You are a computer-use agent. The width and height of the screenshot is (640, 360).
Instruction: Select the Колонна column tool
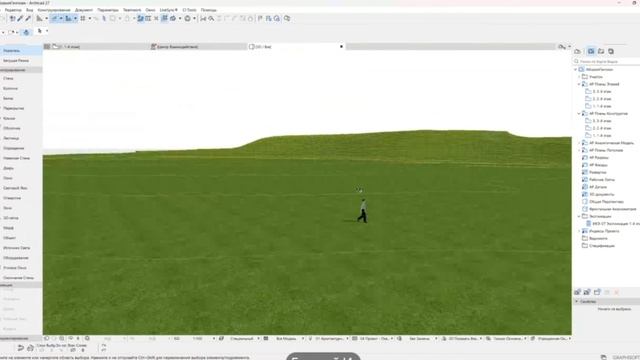[x=20, y=88]
